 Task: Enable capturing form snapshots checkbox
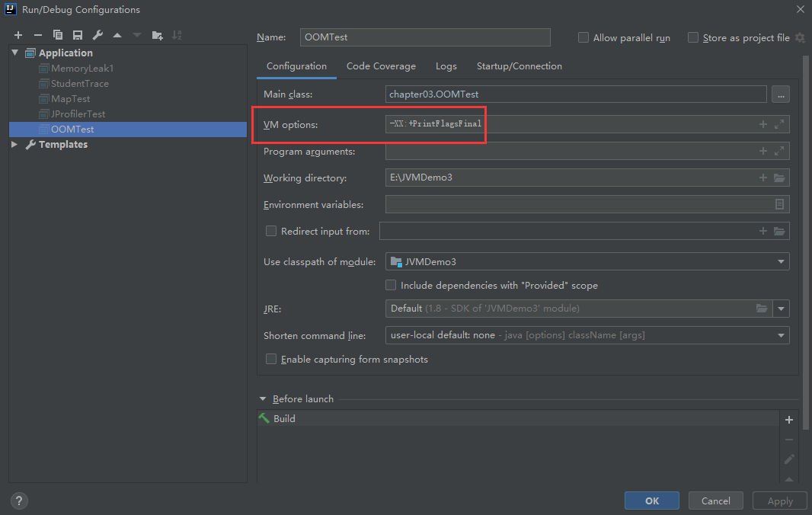point(271,359)
